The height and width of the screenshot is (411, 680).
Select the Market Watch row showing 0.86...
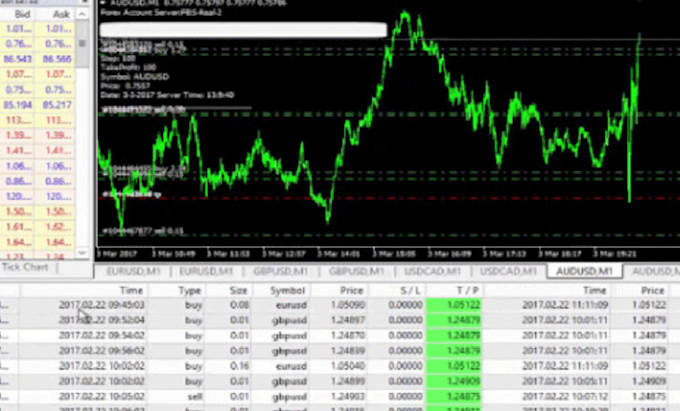tap(38, 181)
